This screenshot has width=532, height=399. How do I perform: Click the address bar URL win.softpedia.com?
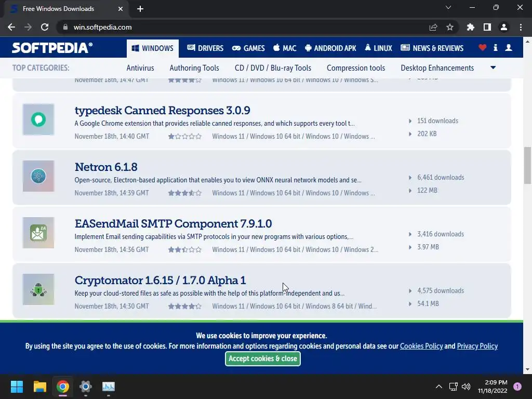(102, 27)
